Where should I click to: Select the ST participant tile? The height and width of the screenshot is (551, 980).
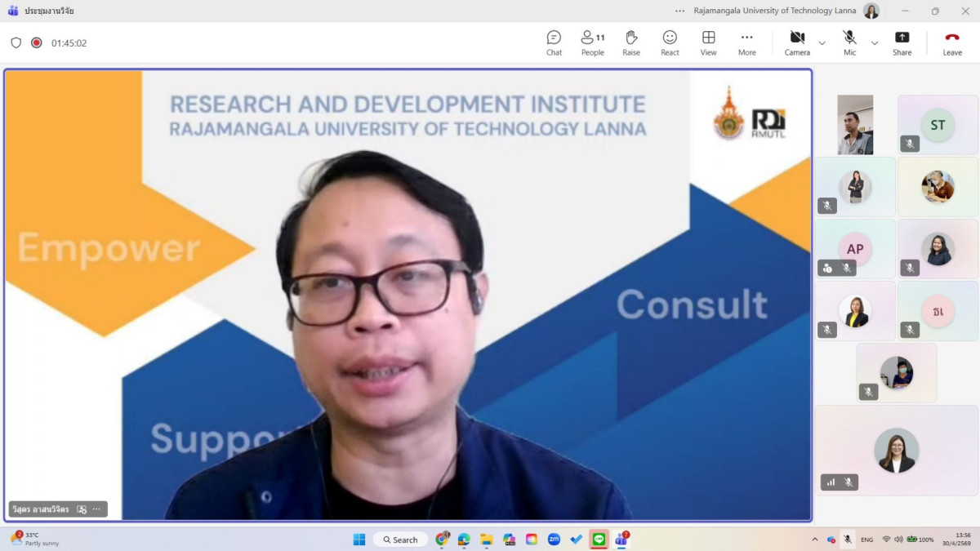938,125
